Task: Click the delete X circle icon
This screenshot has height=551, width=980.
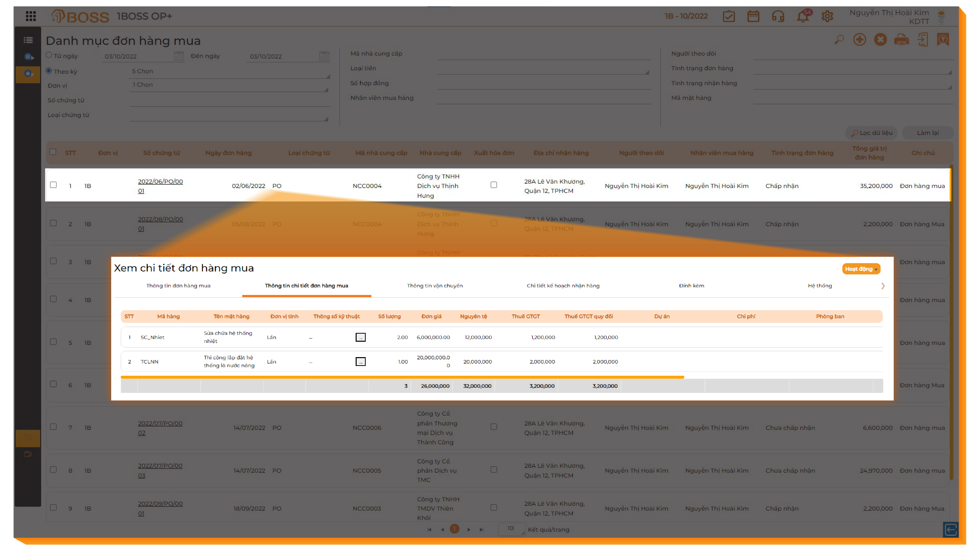Action: pyautogui.click(x=880, y=40)
